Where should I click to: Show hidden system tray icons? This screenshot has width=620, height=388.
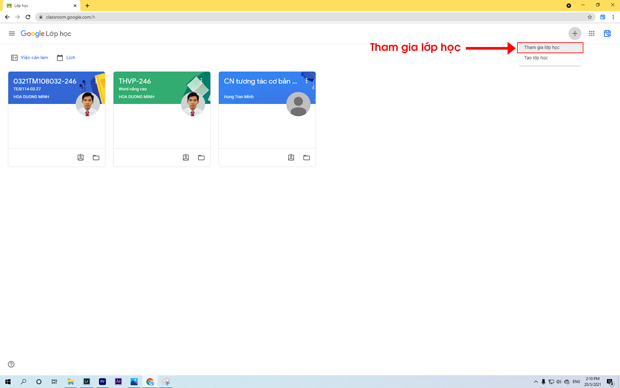click(x=536, y=382)
